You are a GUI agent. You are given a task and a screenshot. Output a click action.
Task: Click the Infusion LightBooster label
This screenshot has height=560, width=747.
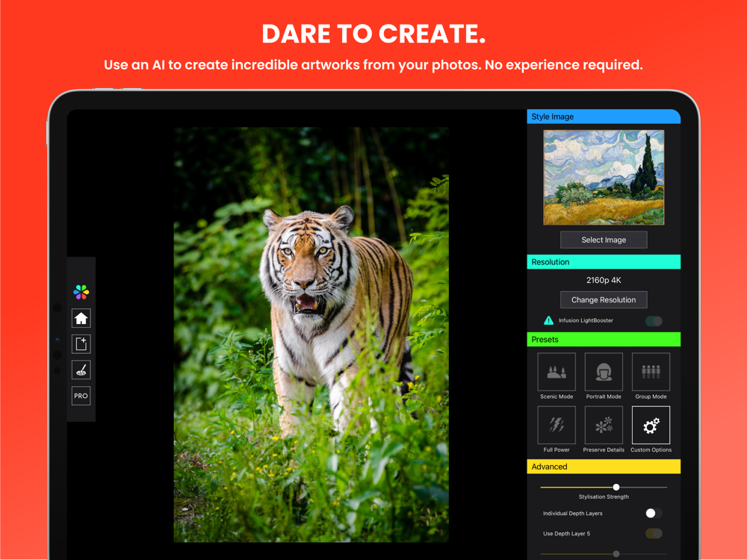586,320
